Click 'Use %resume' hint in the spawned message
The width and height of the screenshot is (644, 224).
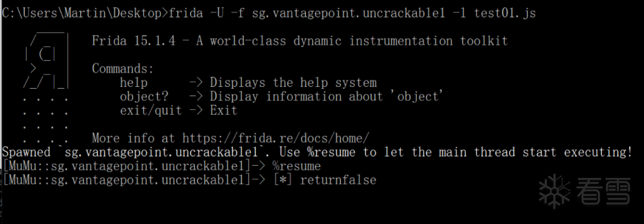tap(317, 152)
